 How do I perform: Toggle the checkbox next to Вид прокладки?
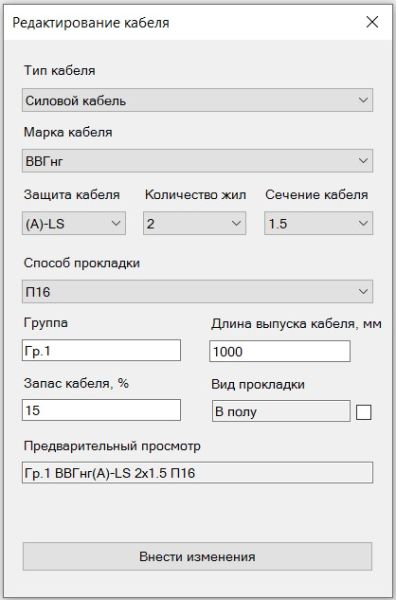pos(363,412)
